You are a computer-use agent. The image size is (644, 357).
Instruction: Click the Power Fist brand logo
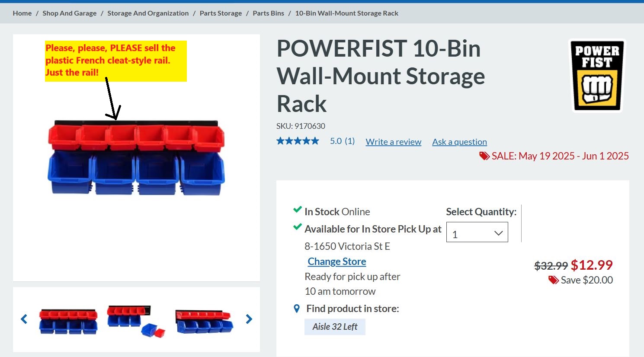tap(597, 76)
